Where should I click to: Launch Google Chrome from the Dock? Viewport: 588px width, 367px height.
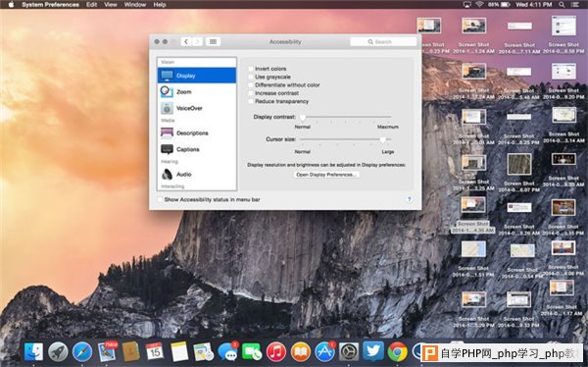(x=398, y=352)
